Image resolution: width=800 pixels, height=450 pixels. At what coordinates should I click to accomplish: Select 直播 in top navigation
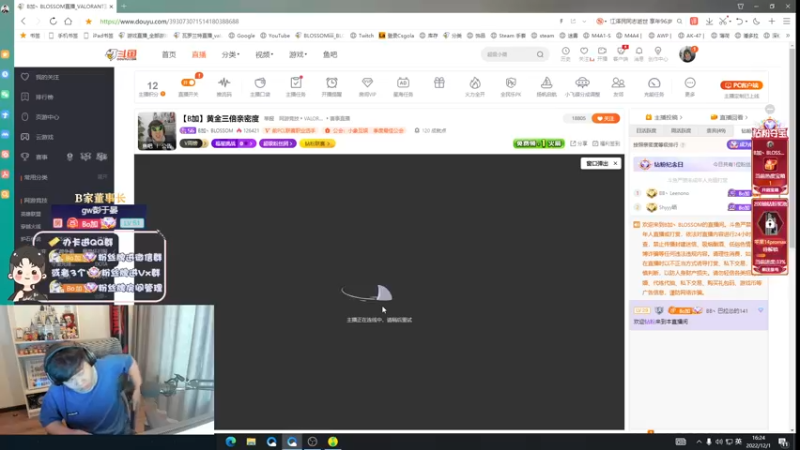pyautogui.click(x=199, y=55)
